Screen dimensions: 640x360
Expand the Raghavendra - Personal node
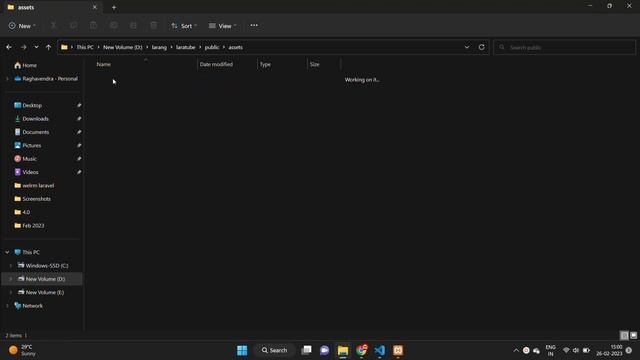pos(7,79)
